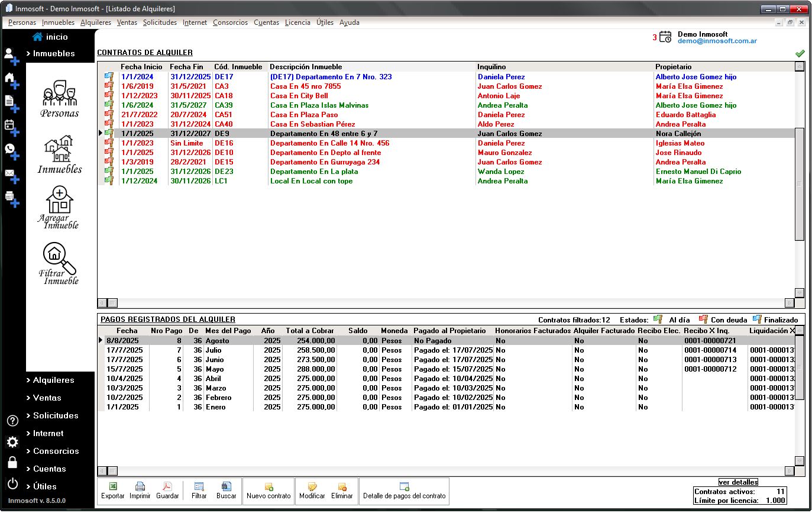
Task: Open the Licencia menu
Action: tap(297, 22)
